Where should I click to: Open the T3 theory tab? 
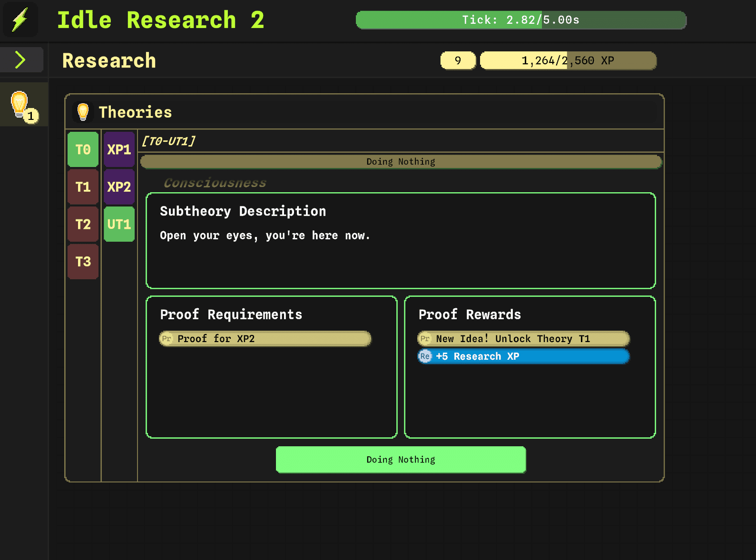(83, 262)
